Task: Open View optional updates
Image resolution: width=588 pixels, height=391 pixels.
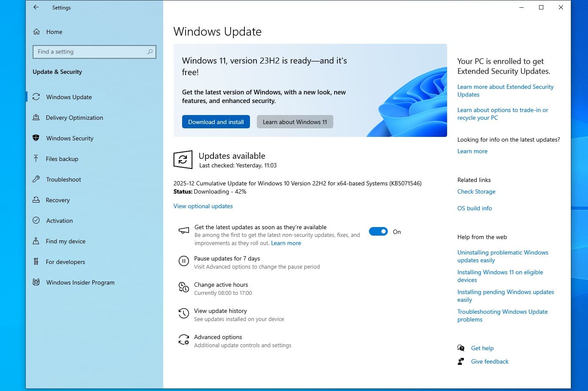Action: click(203, 206)
